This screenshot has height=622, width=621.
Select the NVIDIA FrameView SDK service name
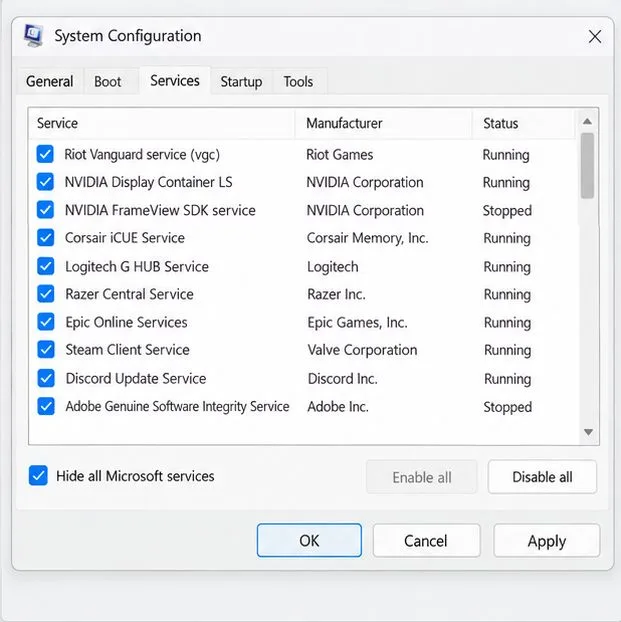click(x=160, y=210)
